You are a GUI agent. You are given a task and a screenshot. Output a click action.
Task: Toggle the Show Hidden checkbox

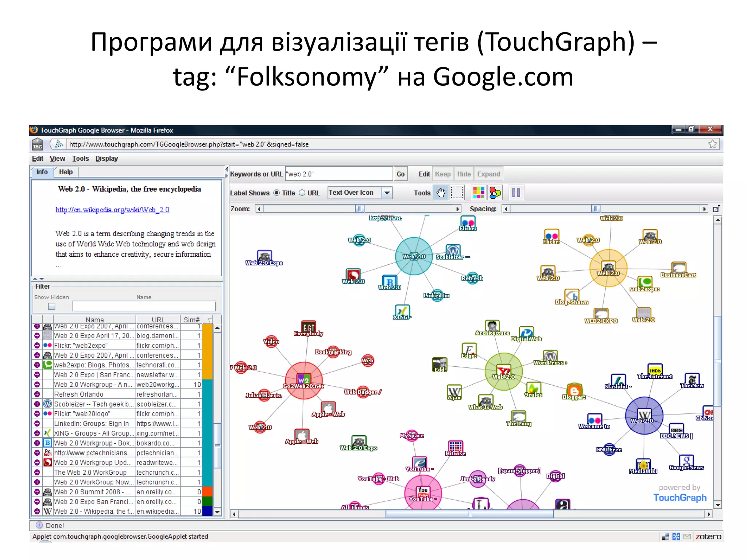pyautogui.click(x=52, y=306)
